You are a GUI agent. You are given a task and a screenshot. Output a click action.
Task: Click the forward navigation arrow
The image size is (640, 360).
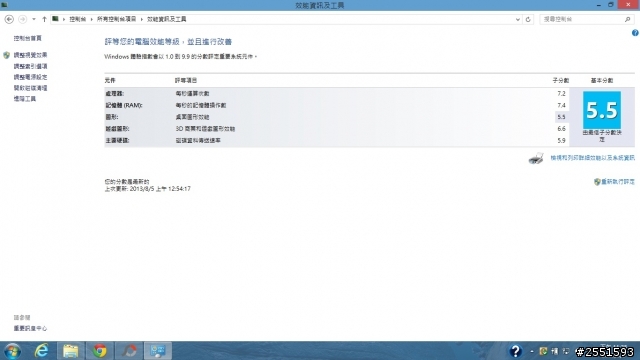click(x=23, y=19)
